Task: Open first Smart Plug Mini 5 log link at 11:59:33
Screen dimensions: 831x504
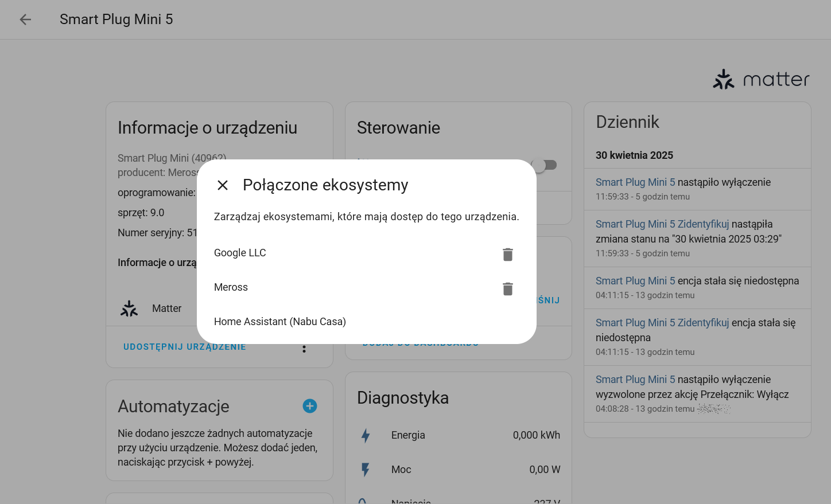Action: (635, 182)
